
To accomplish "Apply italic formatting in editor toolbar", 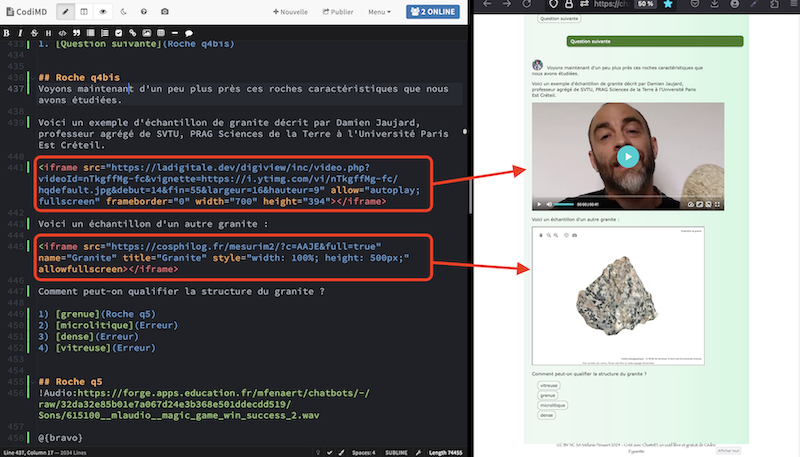I will tap(20, 33).
